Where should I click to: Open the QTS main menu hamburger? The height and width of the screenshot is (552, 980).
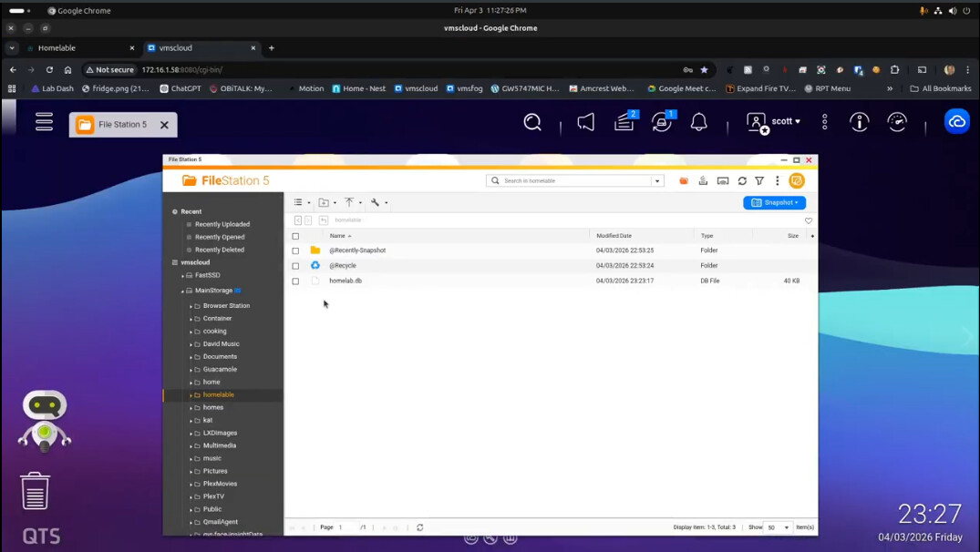tap(44, 122)
